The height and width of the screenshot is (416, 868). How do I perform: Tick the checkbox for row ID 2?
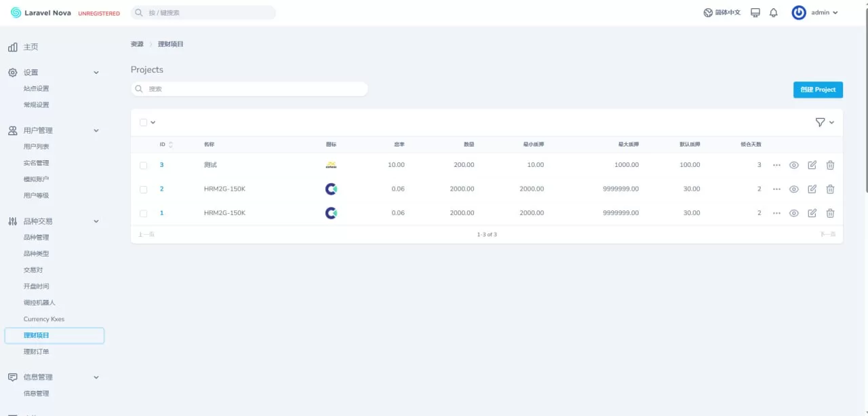(143, 189)
